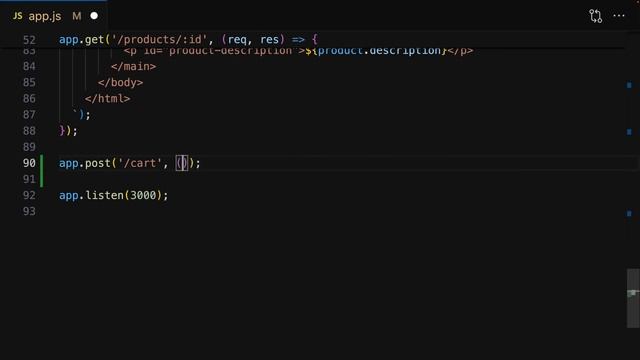Click the </body> closing tag
The image size is (640, 360).
click(x=120, y=82)
